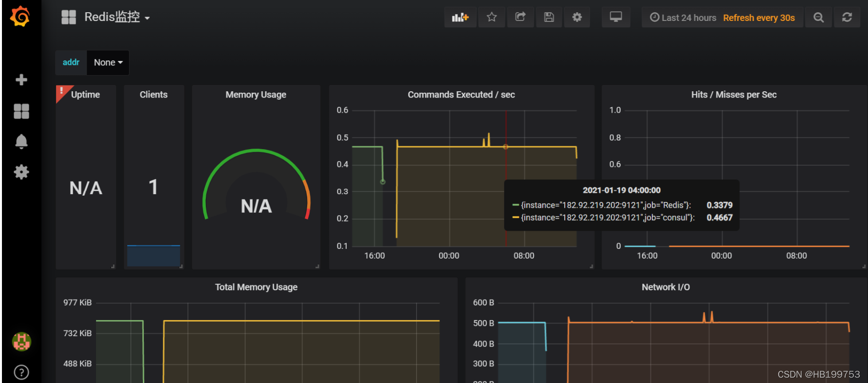Screen dimensions: 868x383
Task: Open the Network I/O panel title menu
Action: tap(666, 287)
